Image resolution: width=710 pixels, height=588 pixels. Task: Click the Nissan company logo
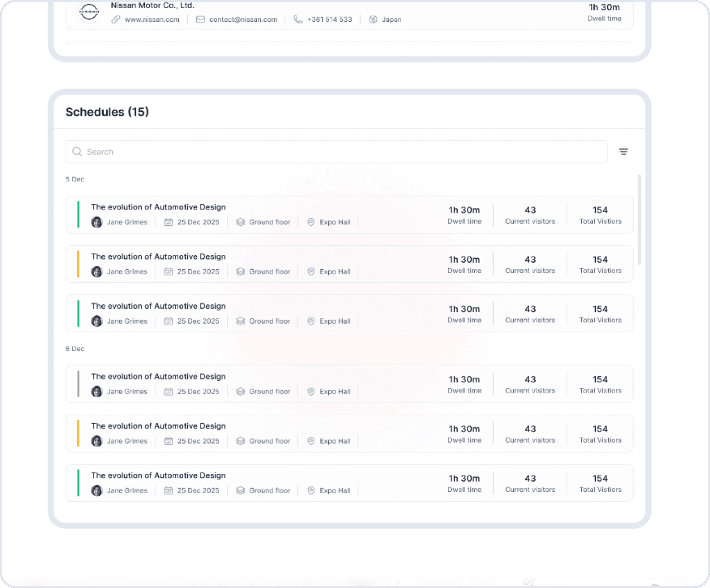click(89, 12)
